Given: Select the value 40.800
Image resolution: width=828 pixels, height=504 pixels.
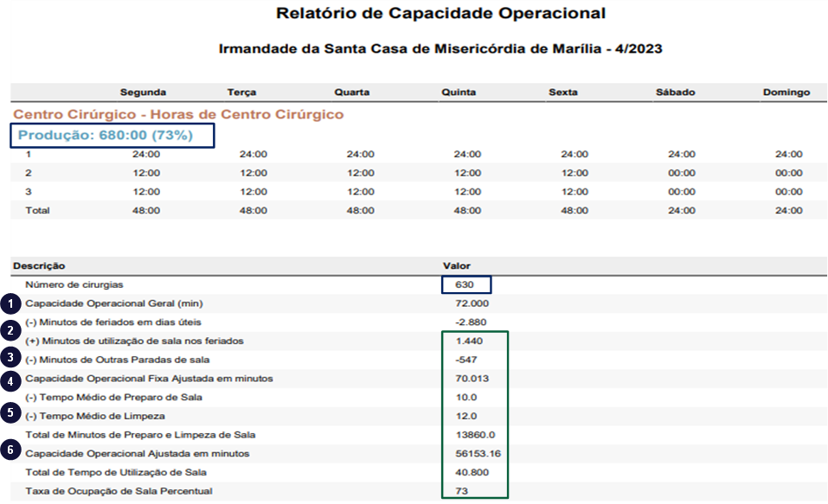Looking at the screenshot, I should [472, 472].
